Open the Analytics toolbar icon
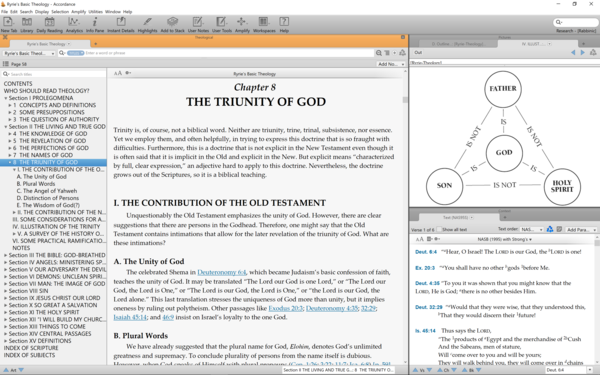Screen dimensions: 600x375 pyautogui.click(x=74, y=24)
